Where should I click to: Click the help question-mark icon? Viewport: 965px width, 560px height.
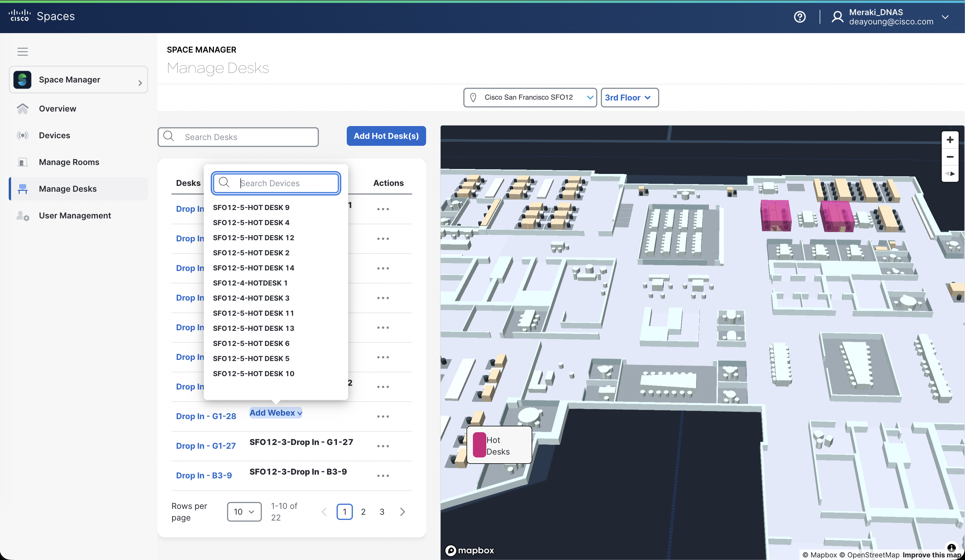click(800, 17)
